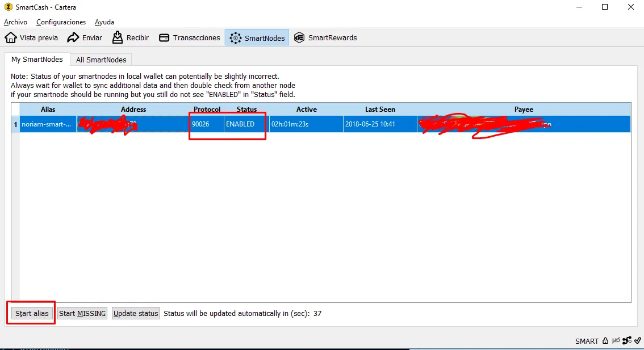
Task: Maximize the SmartCash wallet window
Action: pyautogui.click(x=605, y=7)
